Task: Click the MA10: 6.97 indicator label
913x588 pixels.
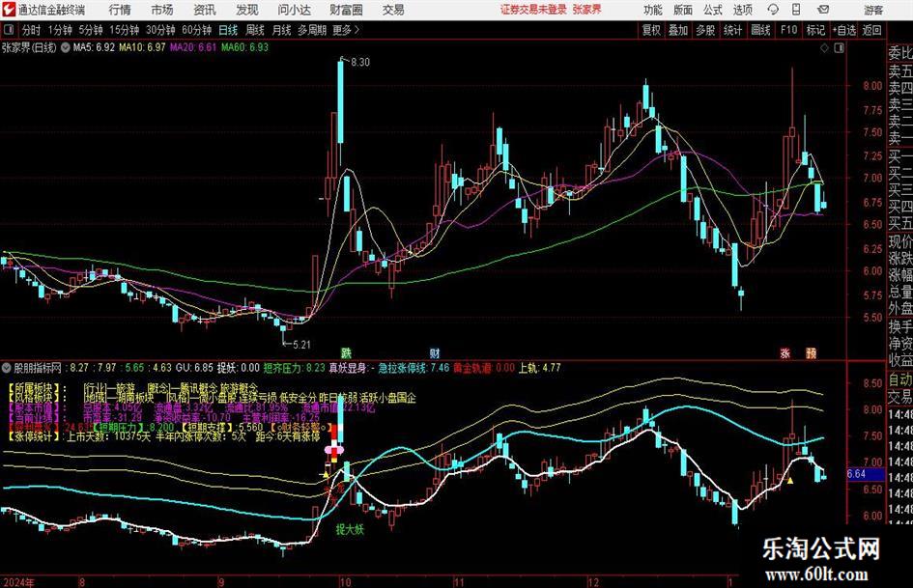Action: (142, 47)
